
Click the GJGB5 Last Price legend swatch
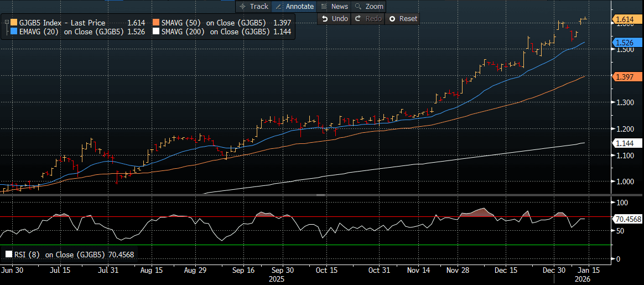coord(14,23)
